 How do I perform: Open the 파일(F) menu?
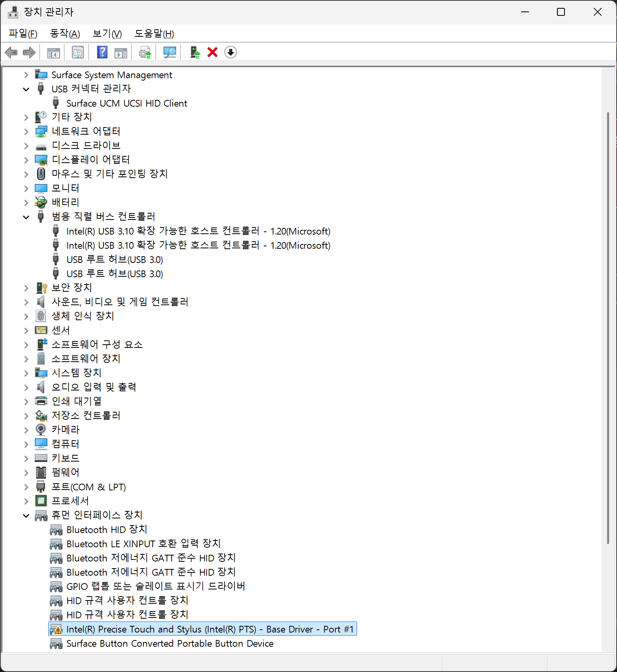(x=23, y=34)
